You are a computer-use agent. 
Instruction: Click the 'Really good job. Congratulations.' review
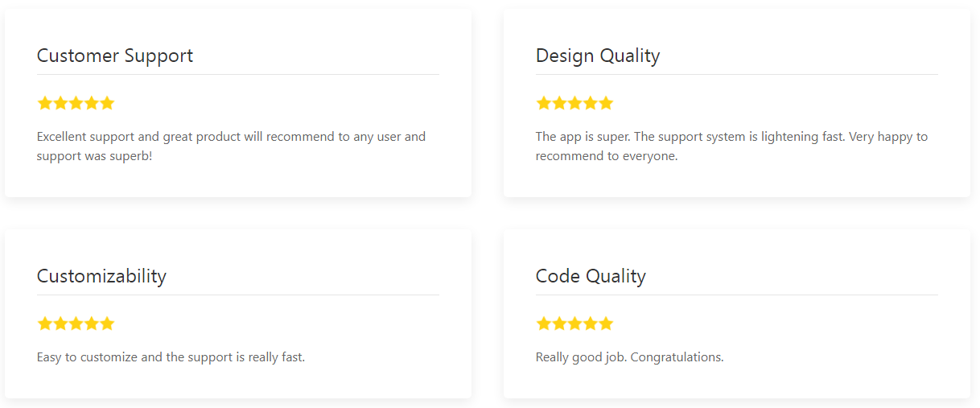[629, 356]
